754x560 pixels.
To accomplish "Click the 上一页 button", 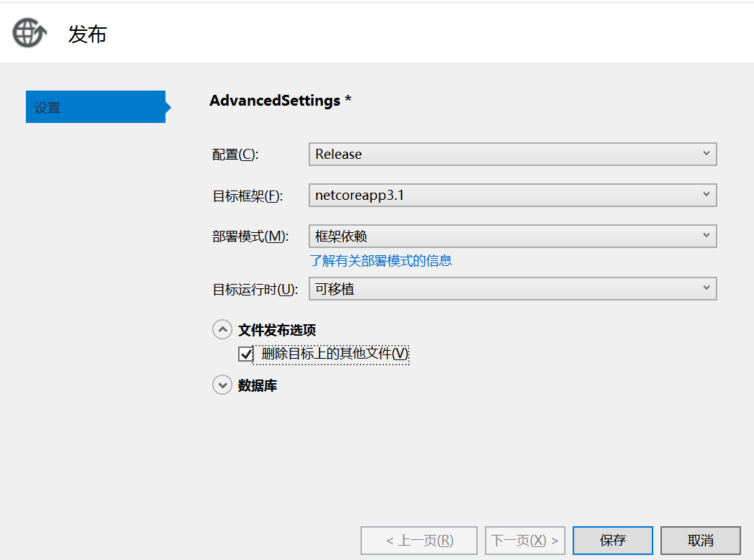I will point(419,541).
